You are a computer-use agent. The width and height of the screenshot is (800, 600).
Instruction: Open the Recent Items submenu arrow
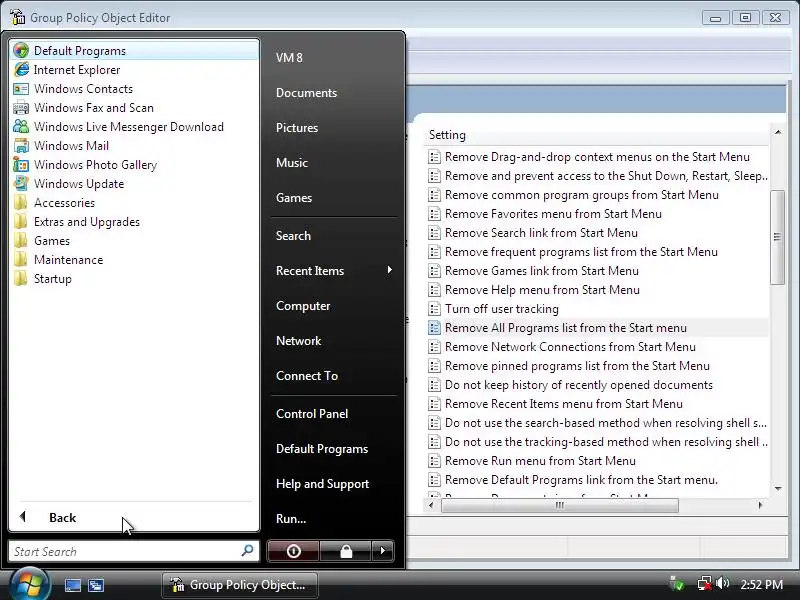coord(390,270)
